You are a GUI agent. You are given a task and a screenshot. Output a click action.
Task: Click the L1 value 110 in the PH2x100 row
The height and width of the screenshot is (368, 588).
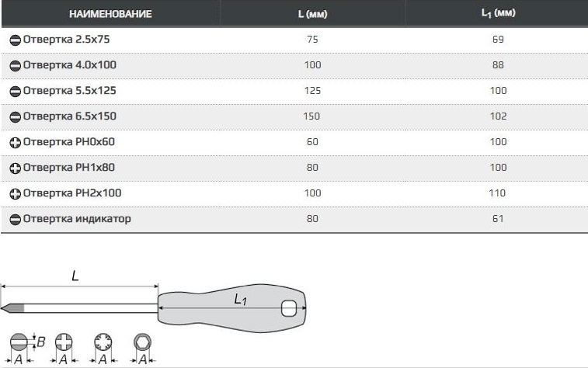(x=498, y=193)
